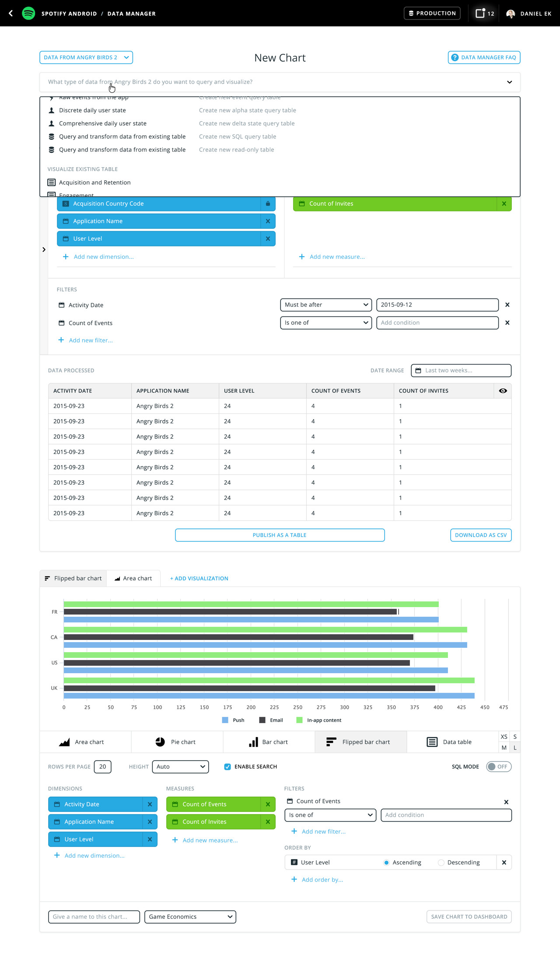Click Rows Per Page input field
560x963 pixels.
pos(103,766)
